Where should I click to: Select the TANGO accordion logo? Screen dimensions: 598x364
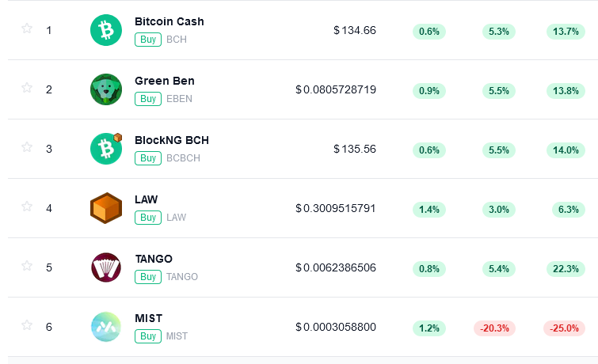[106, 267]
